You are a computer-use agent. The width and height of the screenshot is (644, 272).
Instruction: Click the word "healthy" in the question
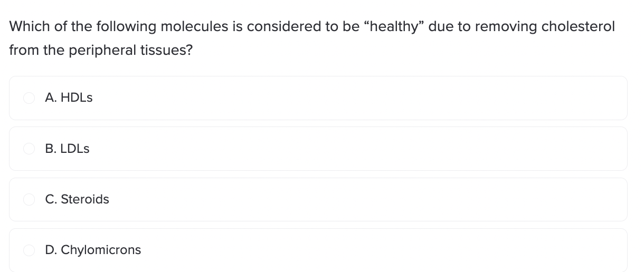tap(389, 27)
